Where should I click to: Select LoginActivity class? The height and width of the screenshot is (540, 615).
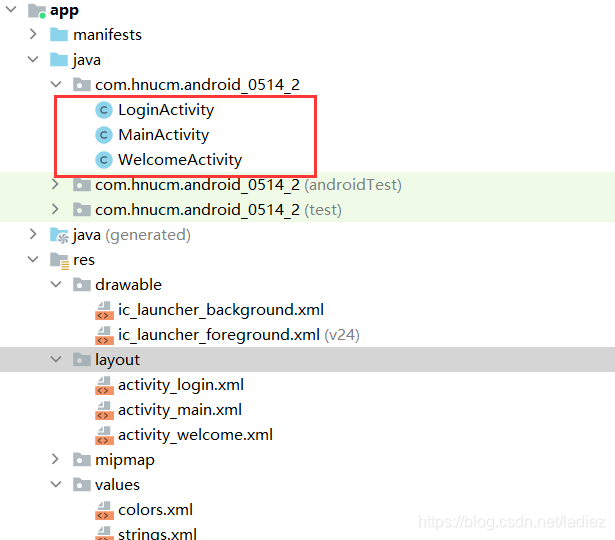(x=166, y=110)
